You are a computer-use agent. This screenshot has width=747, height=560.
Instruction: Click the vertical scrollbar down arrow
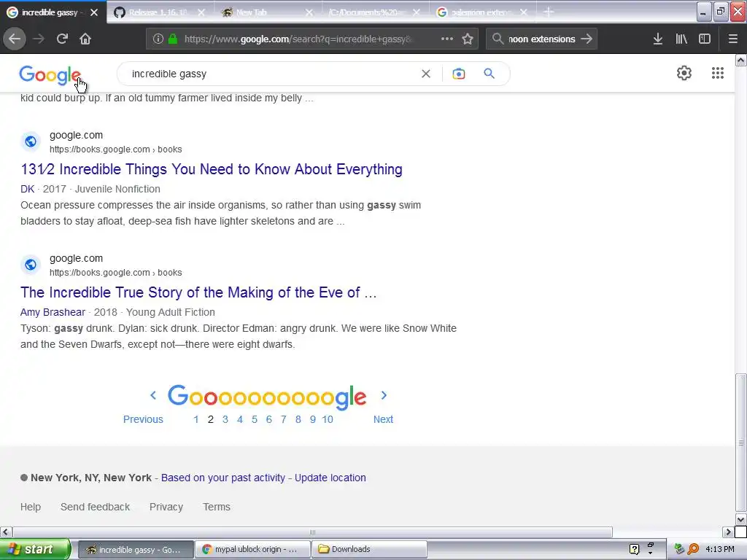pyautogui.click(x=741, y=519)
